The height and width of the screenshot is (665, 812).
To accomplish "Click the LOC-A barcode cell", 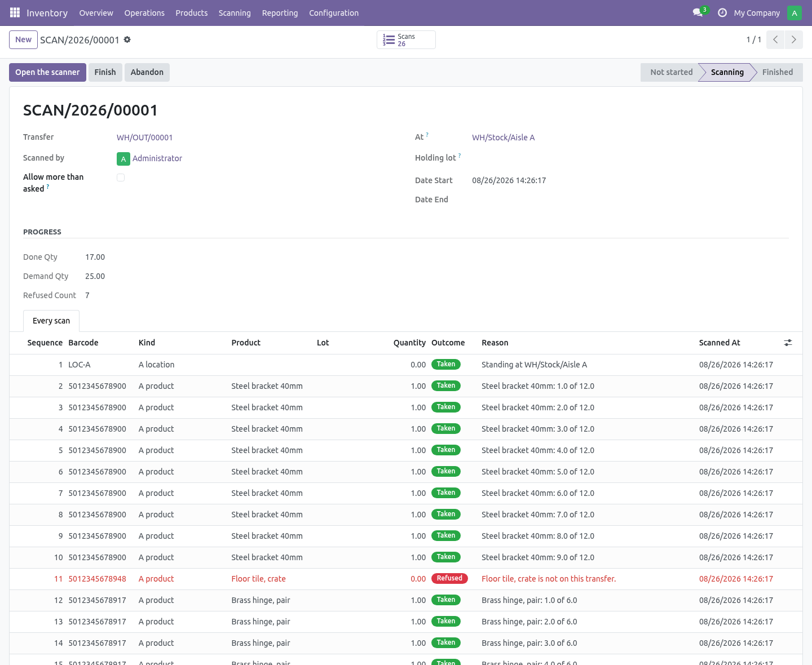I will 80,365.
